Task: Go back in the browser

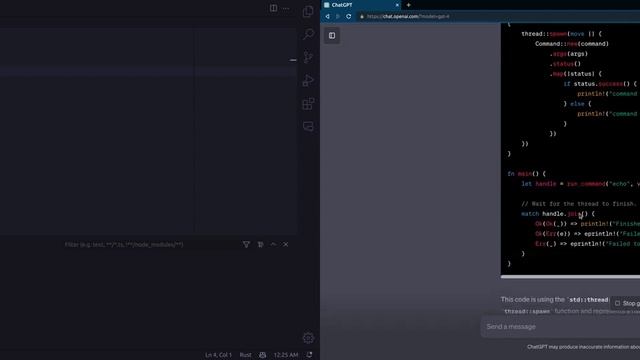Action: [x=327, y=16]
